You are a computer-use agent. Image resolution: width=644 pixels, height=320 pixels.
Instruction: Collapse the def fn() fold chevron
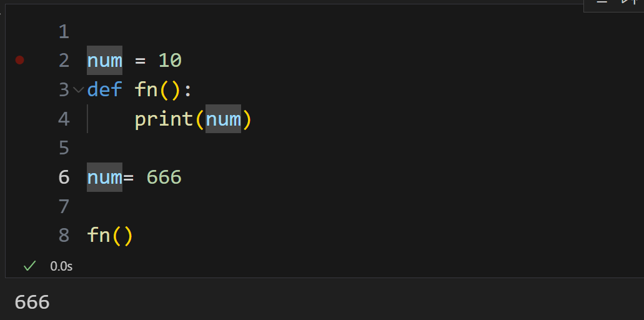78,89
